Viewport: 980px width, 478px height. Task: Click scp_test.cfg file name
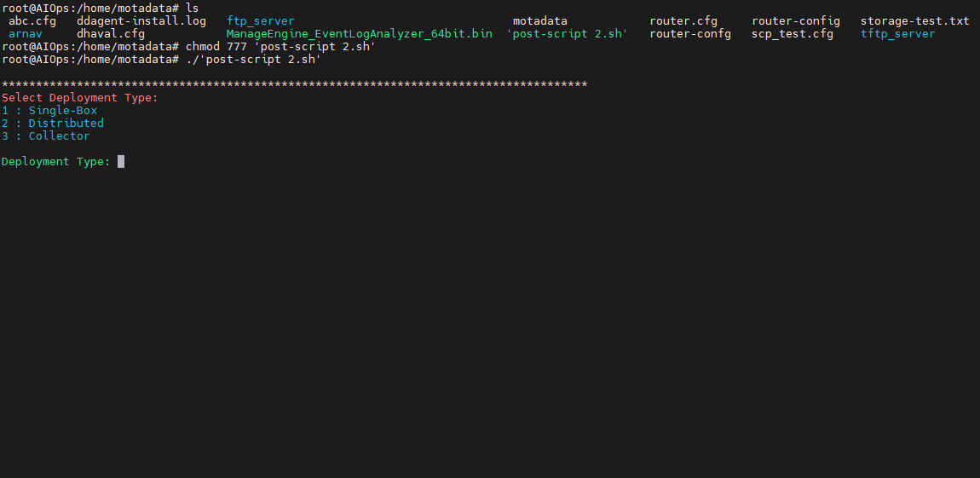tap(793, 34)
